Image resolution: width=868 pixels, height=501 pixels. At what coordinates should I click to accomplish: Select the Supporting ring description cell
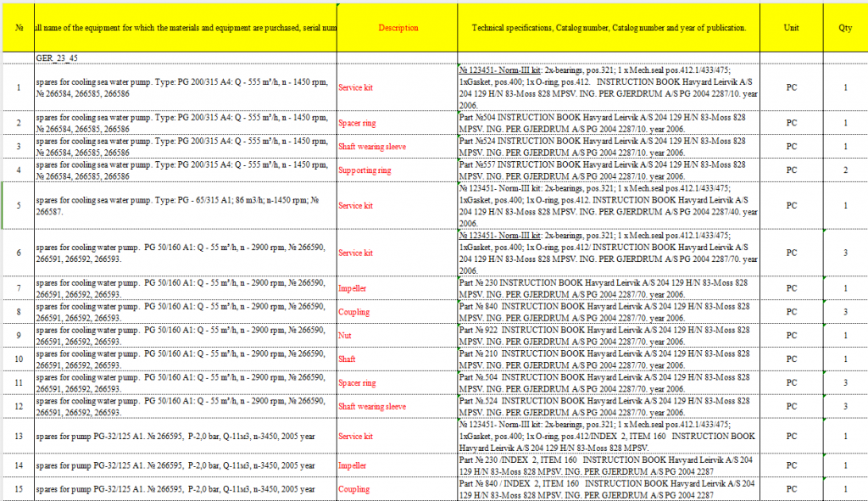point(364,170)
